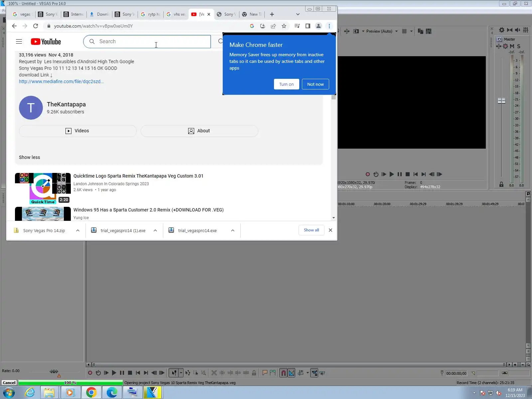This screenshot has width=532, height=399.
Task: Open the channel's About button
Action: pos(199,131)
